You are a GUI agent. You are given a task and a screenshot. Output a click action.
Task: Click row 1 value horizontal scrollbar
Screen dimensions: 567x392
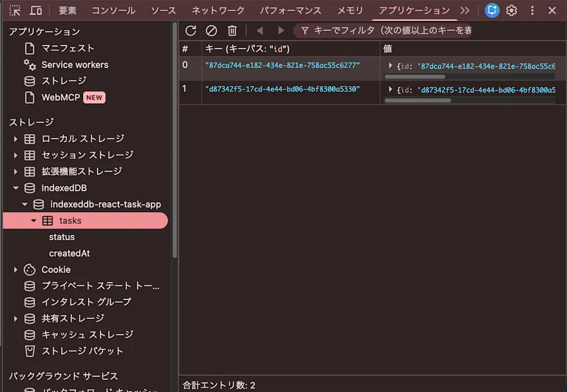click(x=417, y=100)
